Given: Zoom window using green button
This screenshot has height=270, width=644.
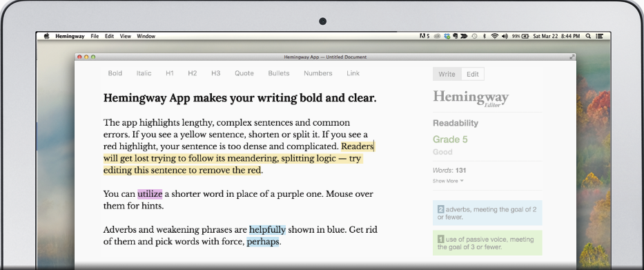Looking at the screenshot, I should [93, 57].
